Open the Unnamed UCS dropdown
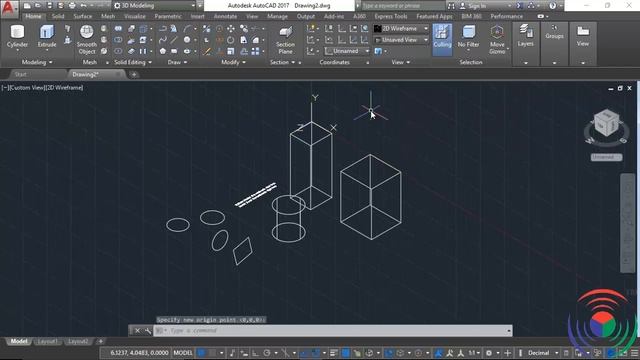Image resolution: width=640 pixels, height=360 pixels. 347,51
